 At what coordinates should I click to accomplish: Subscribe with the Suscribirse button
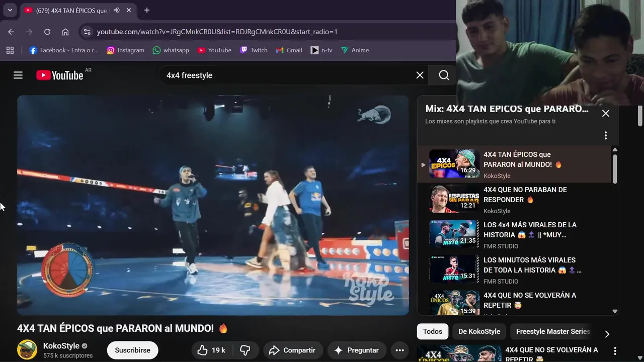pyautogui.click(x=133, y=350)
